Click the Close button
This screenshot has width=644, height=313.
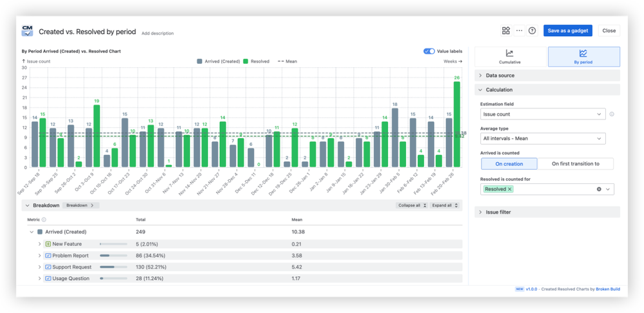click(609, 30)
